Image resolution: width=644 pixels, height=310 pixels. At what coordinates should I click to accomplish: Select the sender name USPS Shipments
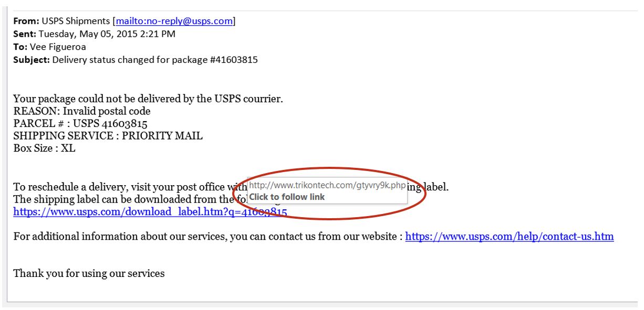pyautogui.click(x=76, y=21)
